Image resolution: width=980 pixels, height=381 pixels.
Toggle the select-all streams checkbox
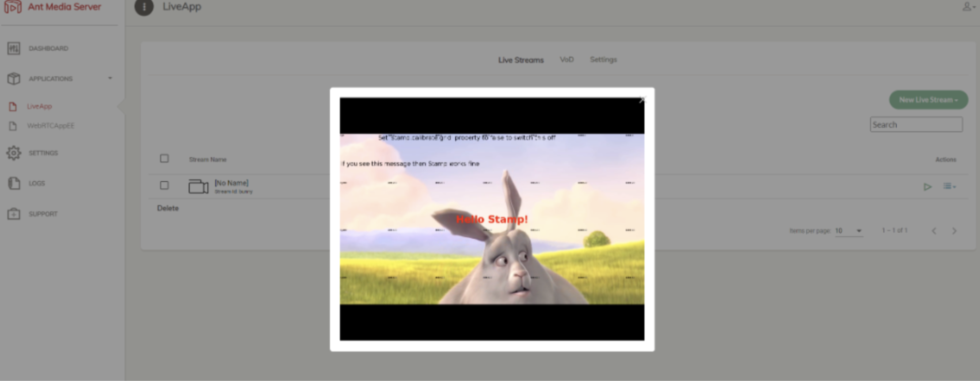(164, 158)
